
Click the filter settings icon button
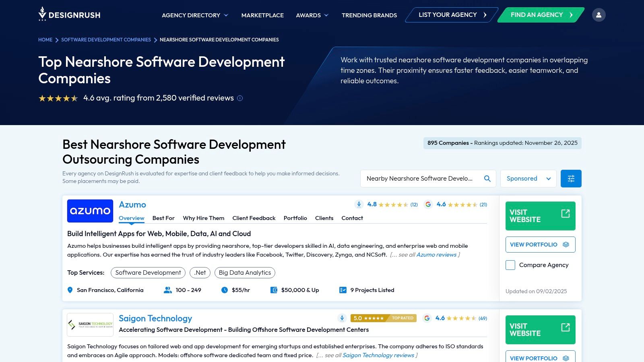click(571, 179)
